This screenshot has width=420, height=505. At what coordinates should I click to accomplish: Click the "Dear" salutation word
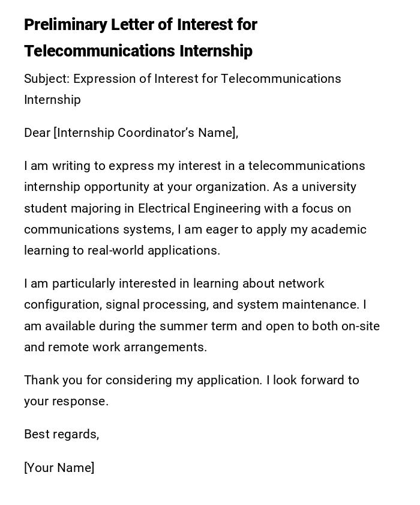coord(37,133)
